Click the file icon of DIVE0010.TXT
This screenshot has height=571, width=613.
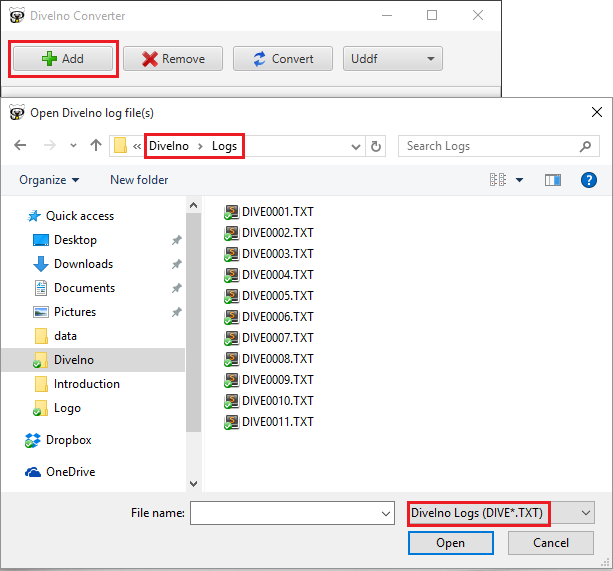tap(231, 401)
